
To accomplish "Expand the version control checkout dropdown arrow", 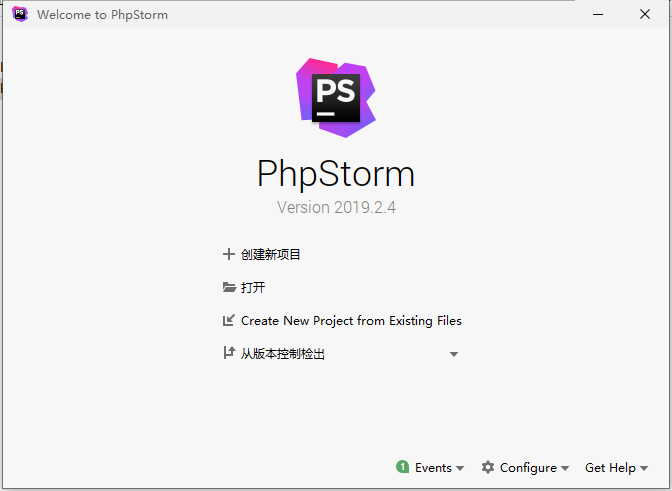I will pyautogui.click(x=454, y=354).
